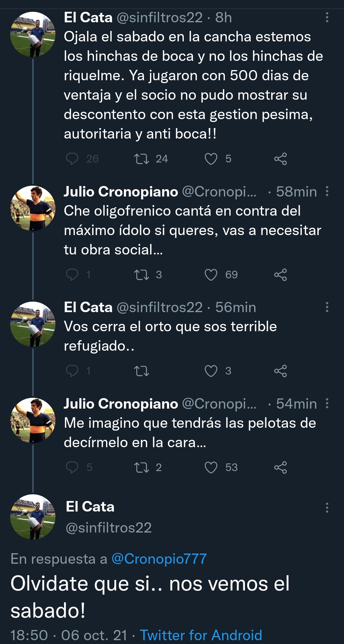Retweet Julio's 58min tweet

[142, 275]
